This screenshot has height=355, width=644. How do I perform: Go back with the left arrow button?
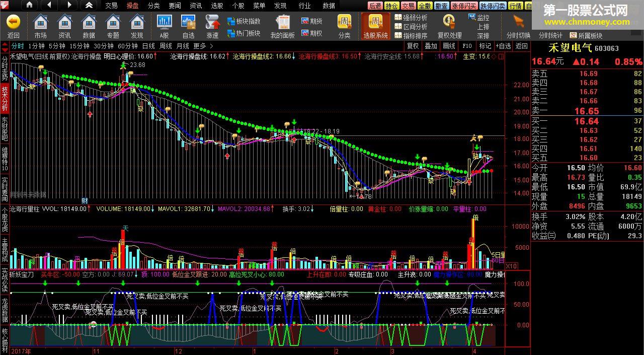click(49, 5)
